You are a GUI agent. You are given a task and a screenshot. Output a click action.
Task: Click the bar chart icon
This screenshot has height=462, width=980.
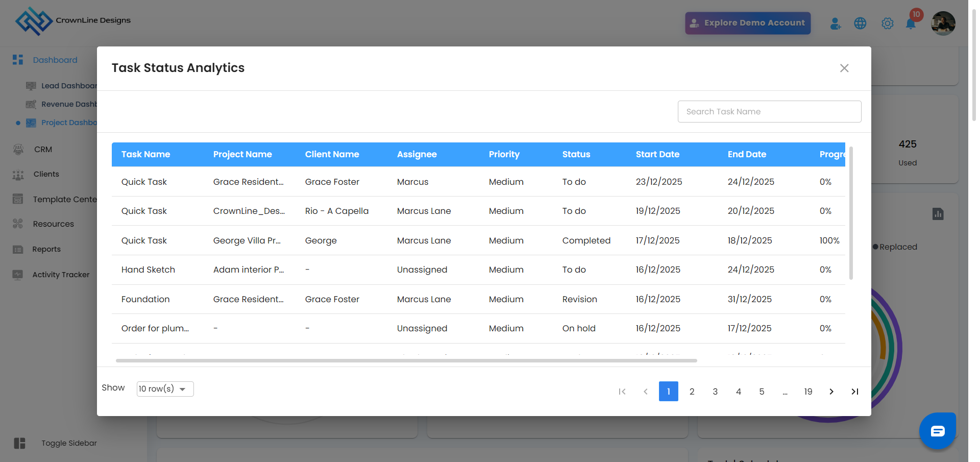(x=938, y=214)
